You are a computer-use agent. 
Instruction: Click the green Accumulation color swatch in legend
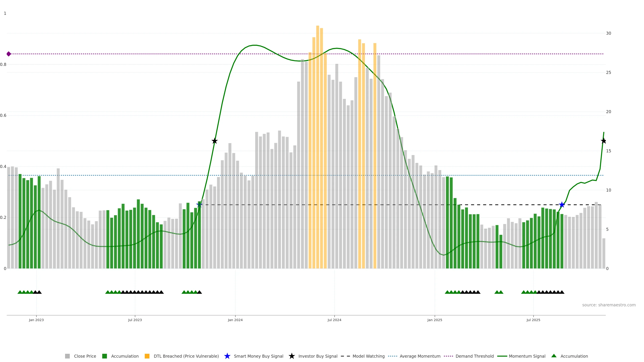click(104, 356)
